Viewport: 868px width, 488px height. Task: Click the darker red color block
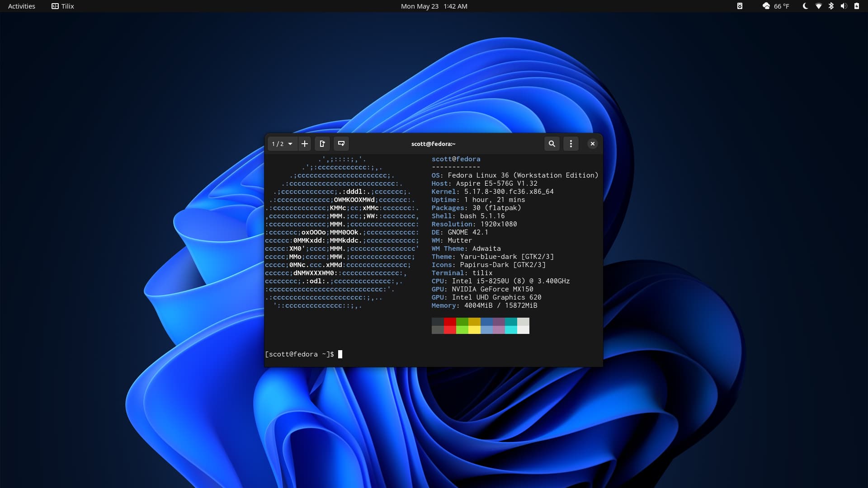[450, 322]
